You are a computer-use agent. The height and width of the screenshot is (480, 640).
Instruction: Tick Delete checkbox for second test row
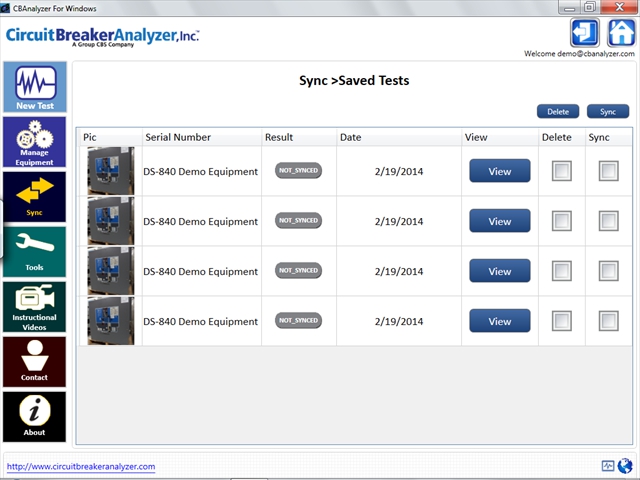pos(562,221)
